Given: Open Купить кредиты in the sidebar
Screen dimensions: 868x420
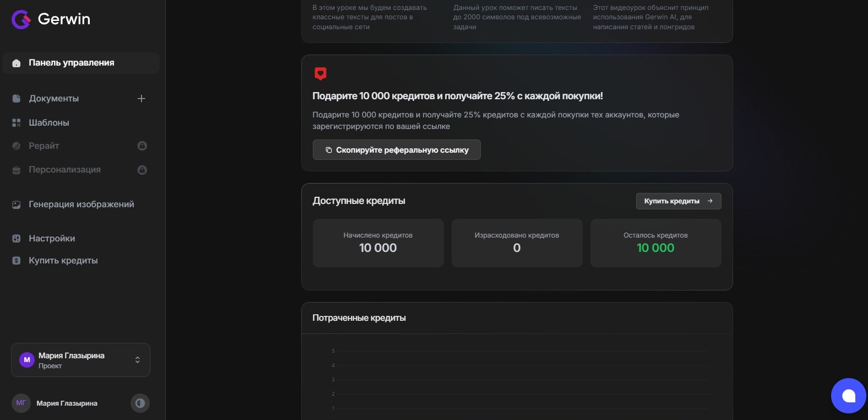Looking at the screenshot, I should [63, 261].
